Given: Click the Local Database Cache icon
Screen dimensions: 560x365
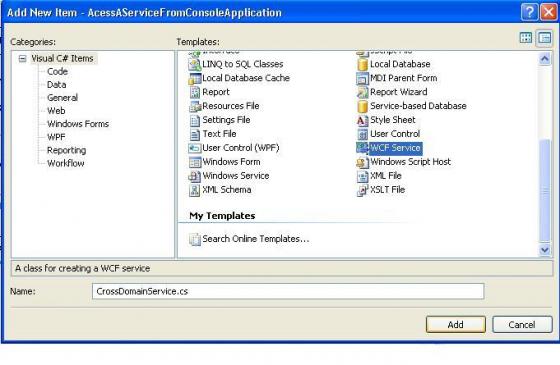Looking at the screenshot, I should 195,79.
